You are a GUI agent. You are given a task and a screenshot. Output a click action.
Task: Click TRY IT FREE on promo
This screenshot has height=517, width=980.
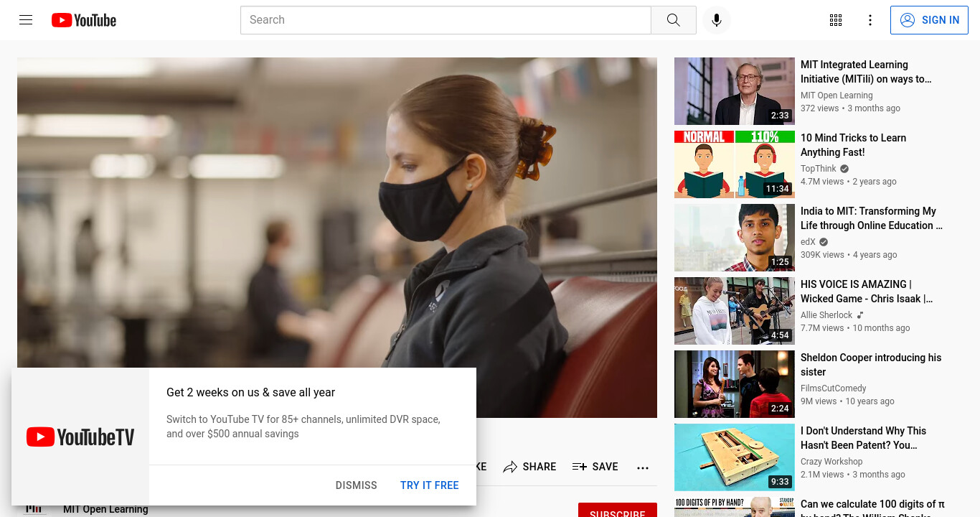(429, 485)
